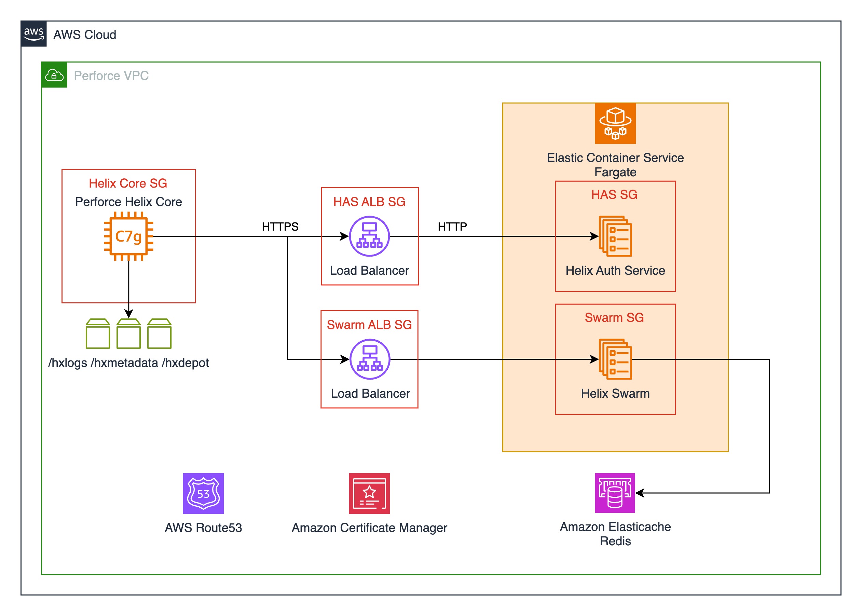Screen dimensions: 862x616
Task: Click the Helix Auth Service task icon
Action: (615, 236)
